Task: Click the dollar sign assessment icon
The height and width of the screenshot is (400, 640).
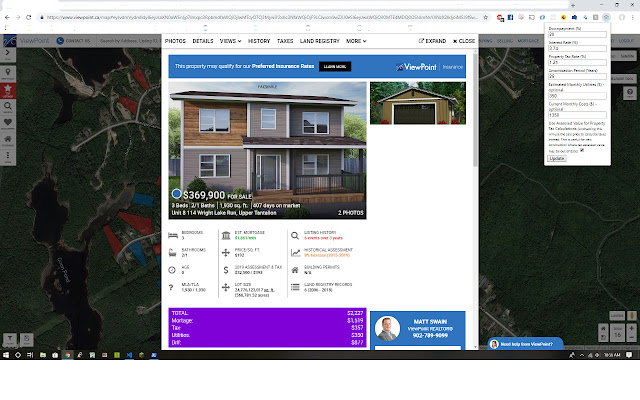Action: tap(226, 270)
